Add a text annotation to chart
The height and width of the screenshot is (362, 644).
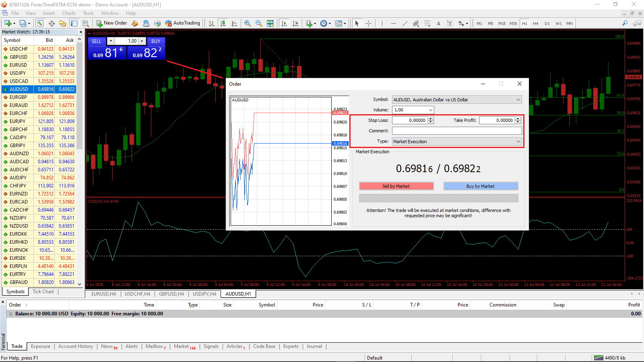pos(438,23)
